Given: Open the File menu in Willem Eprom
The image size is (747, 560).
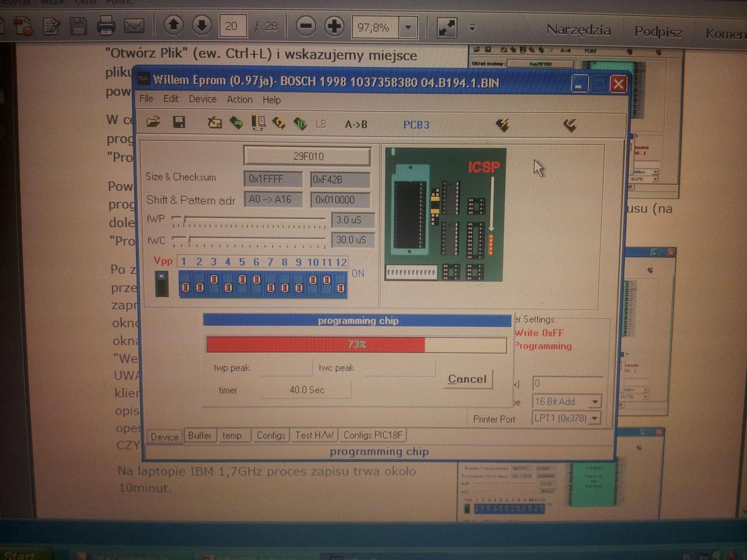Looking at the screenshot, I should [x=146, y=98].
